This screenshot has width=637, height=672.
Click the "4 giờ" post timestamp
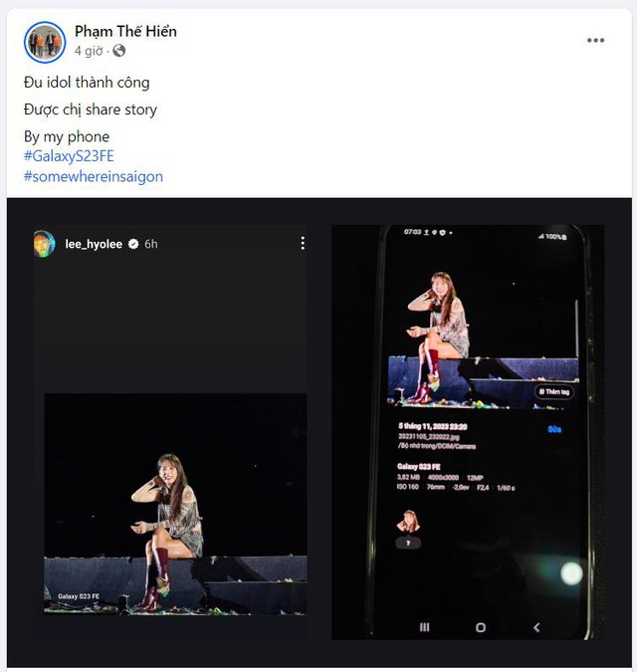(x=89, y=51)
